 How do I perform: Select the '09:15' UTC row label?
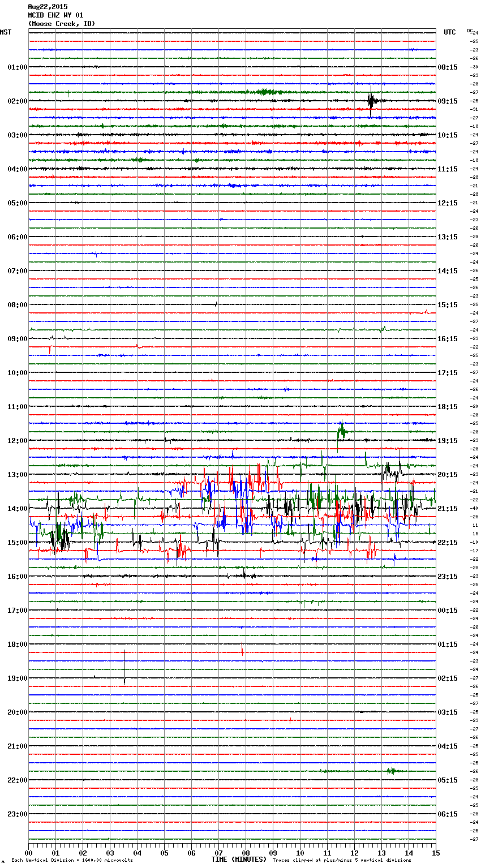pos(448,101)
